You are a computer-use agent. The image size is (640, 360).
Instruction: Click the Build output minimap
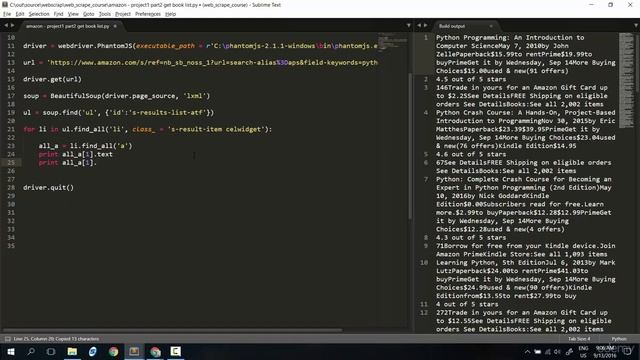point(627,80)
